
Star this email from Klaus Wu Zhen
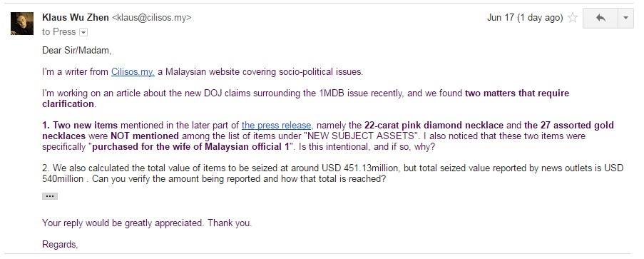[572, 18]
